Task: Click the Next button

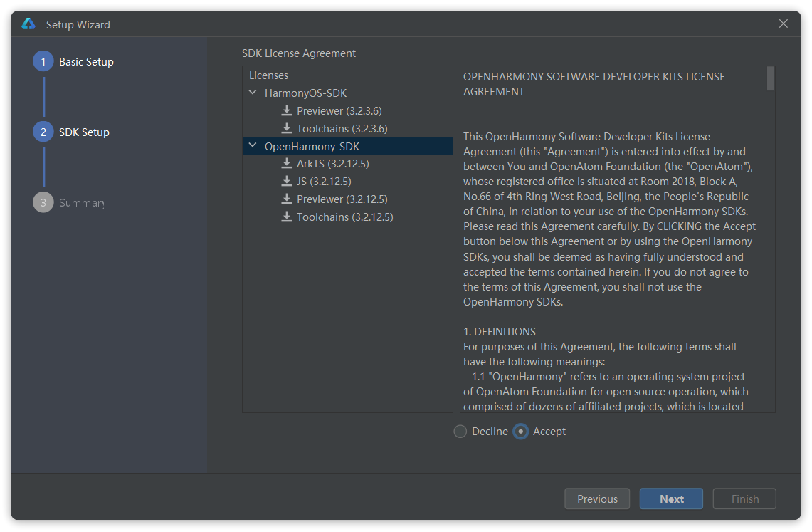Action: tap(671, 499)
